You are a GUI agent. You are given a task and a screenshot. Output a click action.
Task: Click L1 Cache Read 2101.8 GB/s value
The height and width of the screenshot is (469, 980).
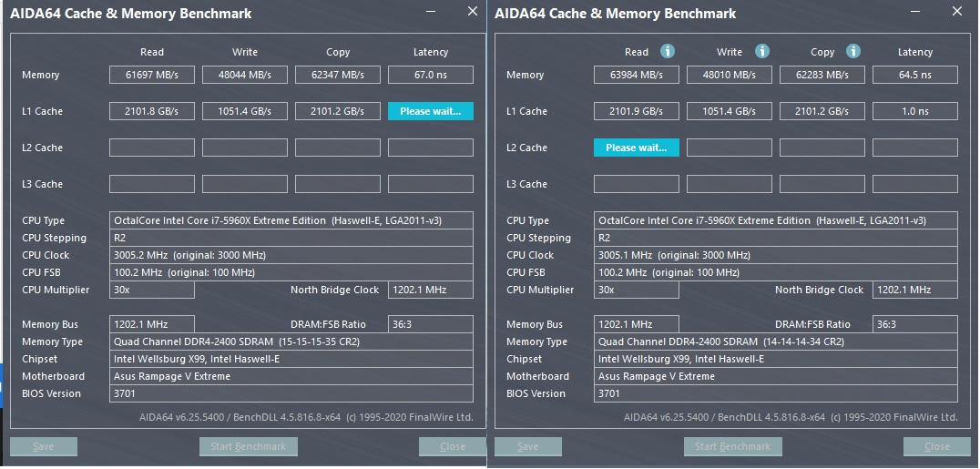[152, 111]
